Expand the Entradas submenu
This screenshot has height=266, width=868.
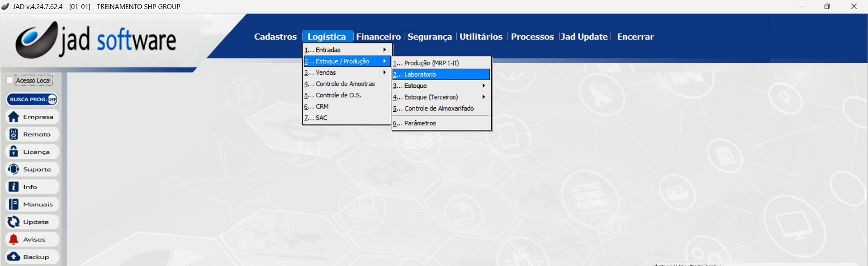pos(346,50)
